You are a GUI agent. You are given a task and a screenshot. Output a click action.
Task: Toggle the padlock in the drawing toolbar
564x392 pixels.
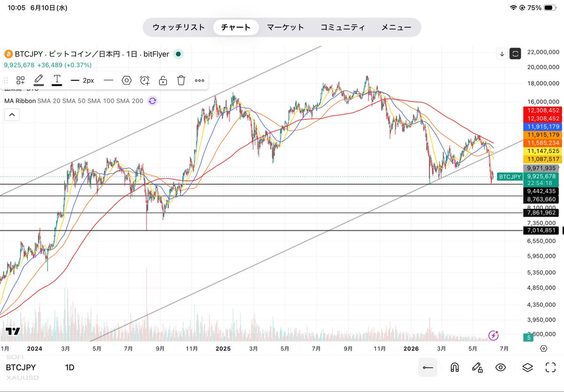[163, 80]
